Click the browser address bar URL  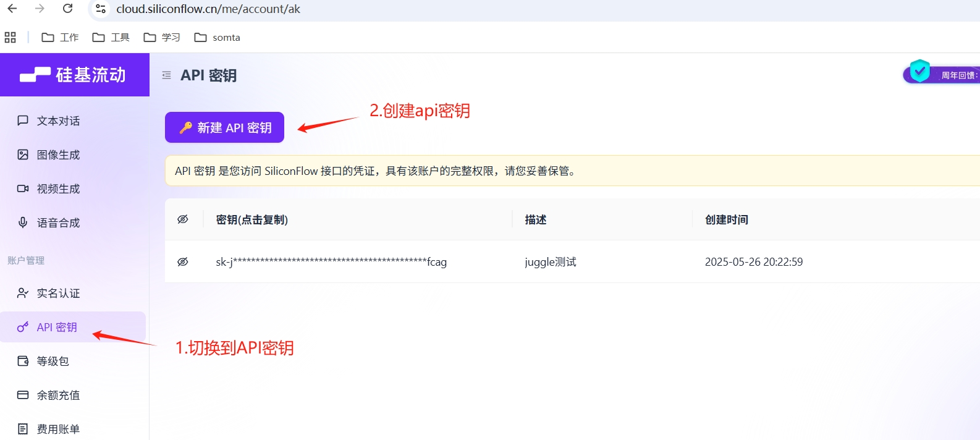208,9
